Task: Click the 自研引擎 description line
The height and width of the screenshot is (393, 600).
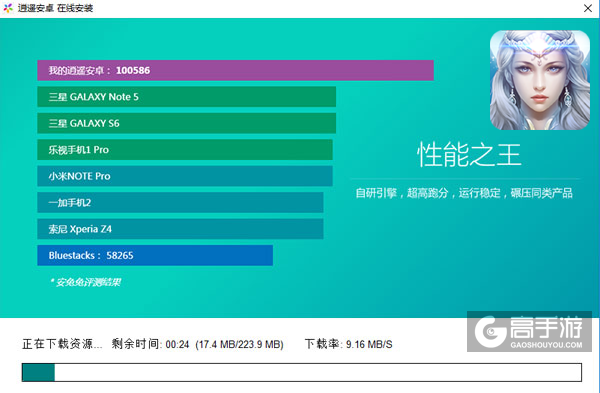Action: point(464,193)
